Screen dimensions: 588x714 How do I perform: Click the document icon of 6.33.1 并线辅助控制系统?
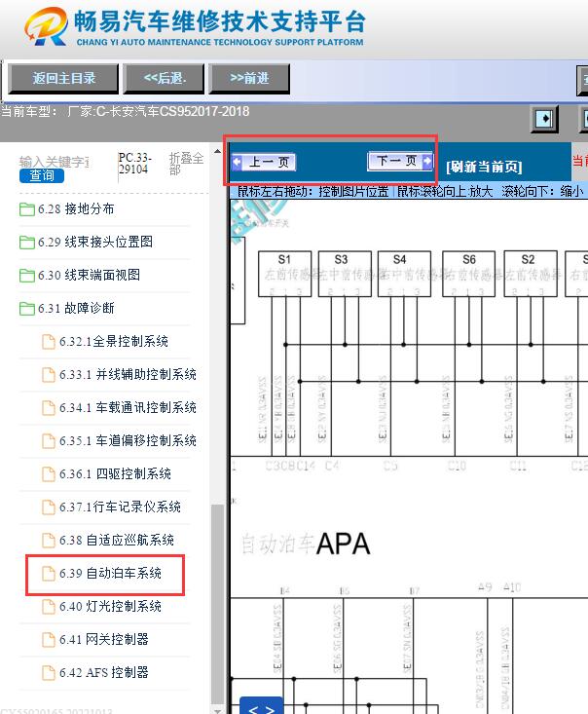coord(49,375)
